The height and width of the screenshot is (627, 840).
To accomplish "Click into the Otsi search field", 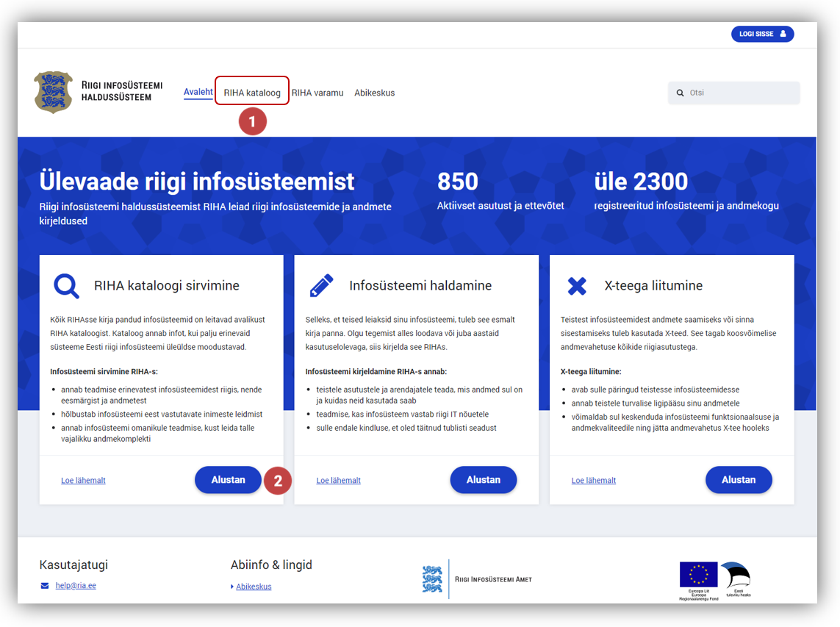I will click(739, 93).
